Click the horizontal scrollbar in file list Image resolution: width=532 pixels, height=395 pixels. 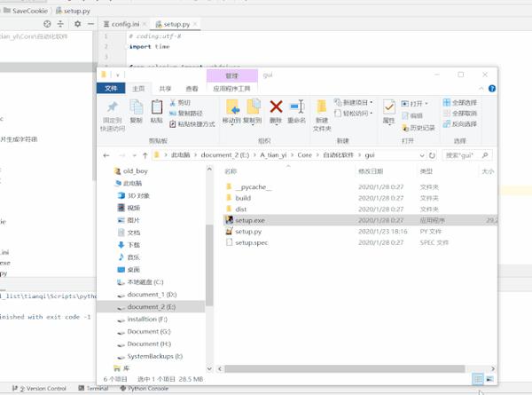(344, 368)
